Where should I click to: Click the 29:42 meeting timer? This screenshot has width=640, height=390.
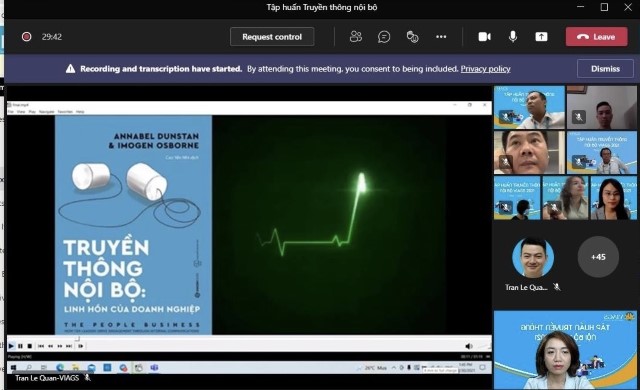point(52,37)
